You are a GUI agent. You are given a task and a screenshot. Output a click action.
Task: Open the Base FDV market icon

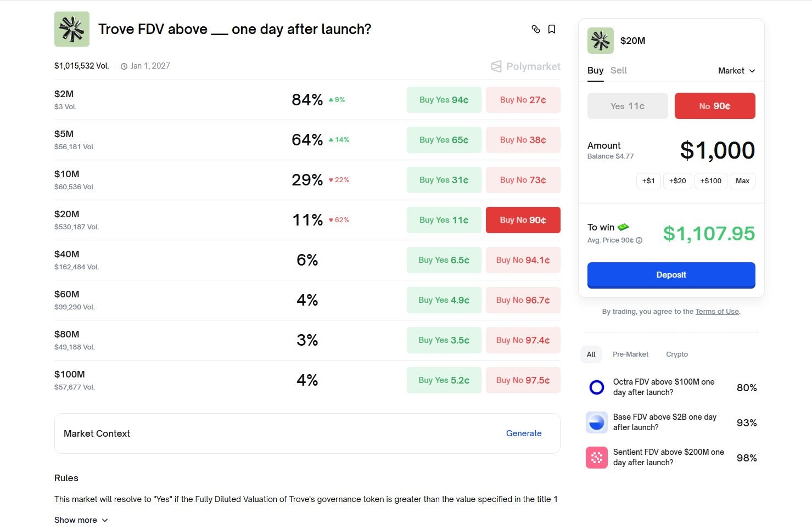pos(597,422)
